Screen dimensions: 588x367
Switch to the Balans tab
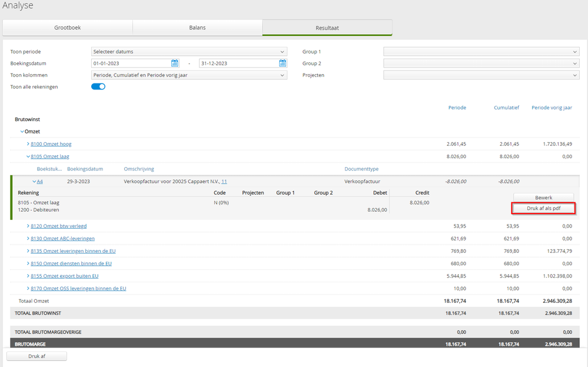click(x=197, y=28)
